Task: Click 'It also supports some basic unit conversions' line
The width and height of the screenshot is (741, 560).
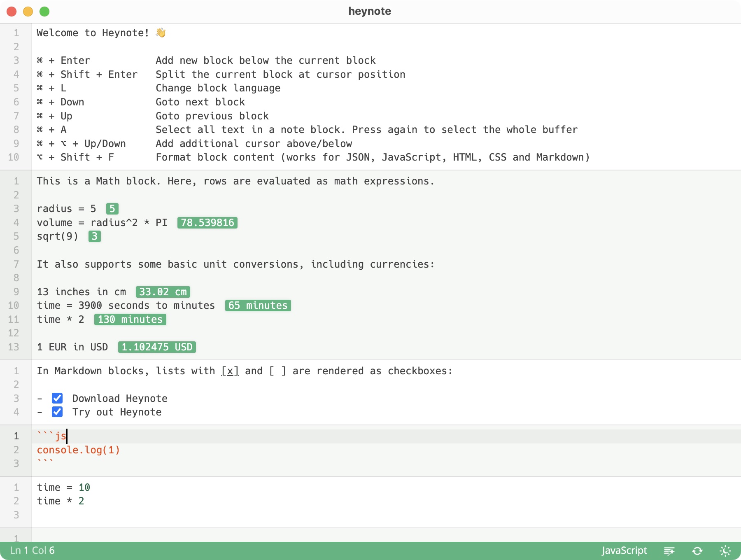Action: [x=235, y=264]
